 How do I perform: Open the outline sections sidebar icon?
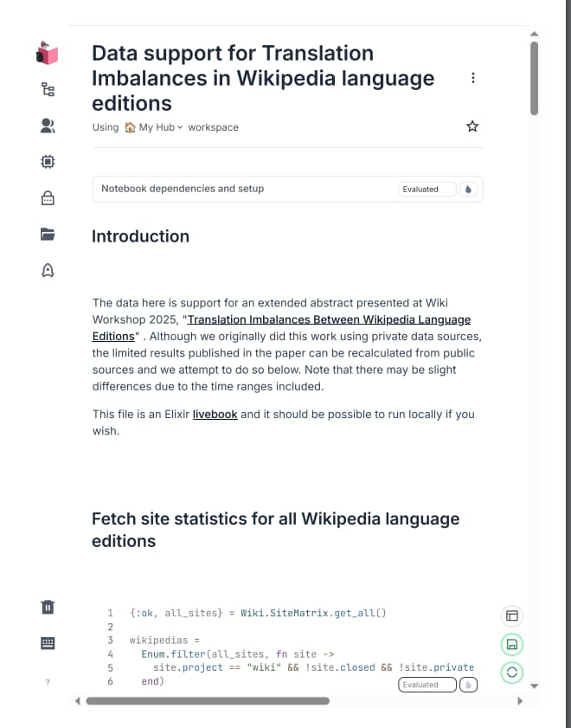[x=48, y=89]
